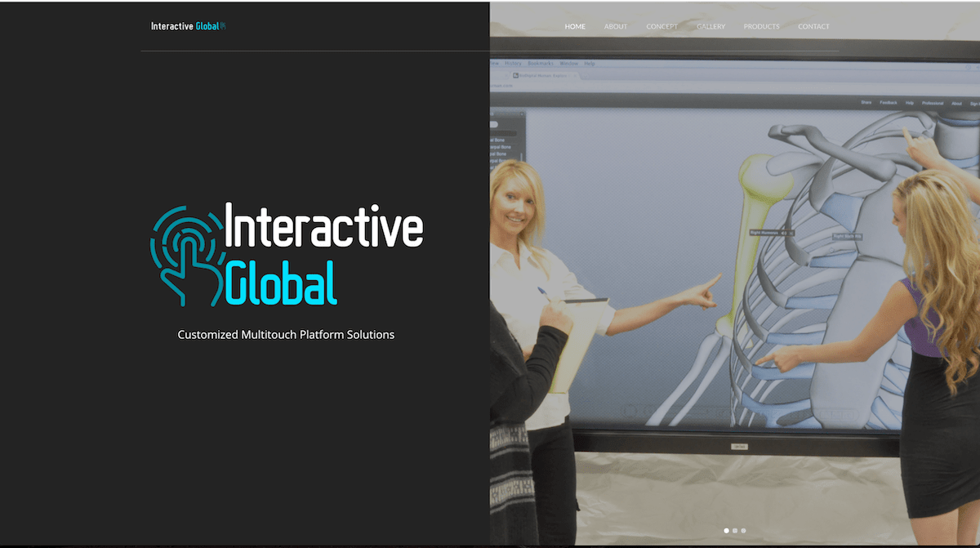
Task: Click the clipboard held by the woman
Action: click(572, 343)
